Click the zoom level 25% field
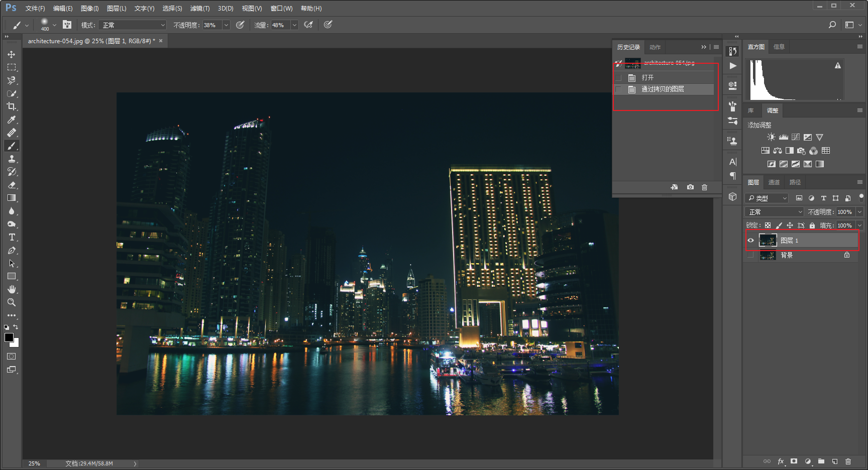The width and height of the screenshot is (868, 470). [34, 463]
